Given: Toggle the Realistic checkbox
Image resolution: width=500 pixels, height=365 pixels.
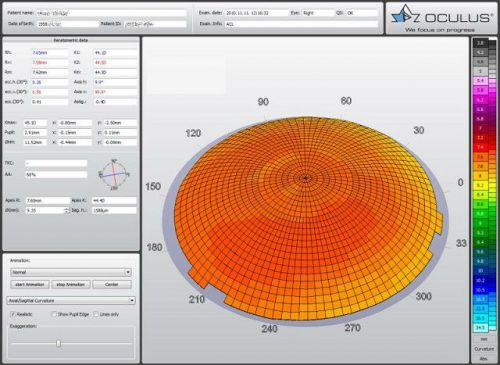Looking at the screenshot, I should (x=13, y=314).
